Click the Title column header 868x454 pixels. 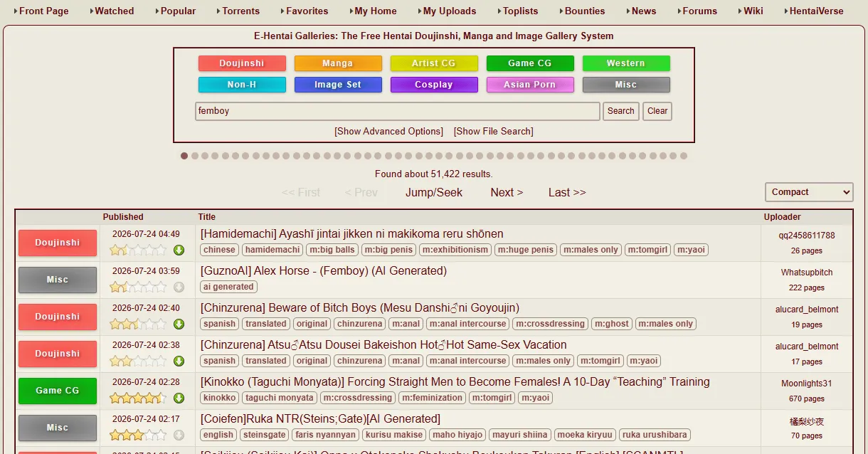pyautogui.click(x=207, y=217)
